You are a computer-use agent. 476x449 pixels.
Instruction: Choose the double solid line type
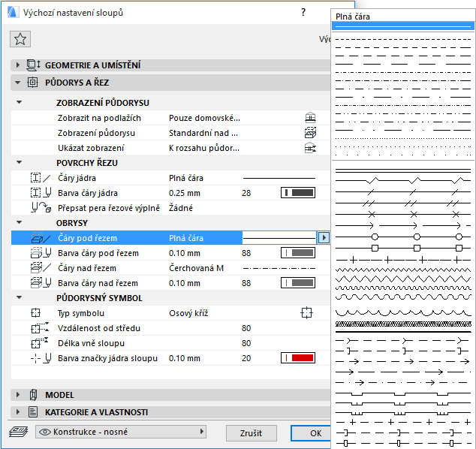click(403, 170)
